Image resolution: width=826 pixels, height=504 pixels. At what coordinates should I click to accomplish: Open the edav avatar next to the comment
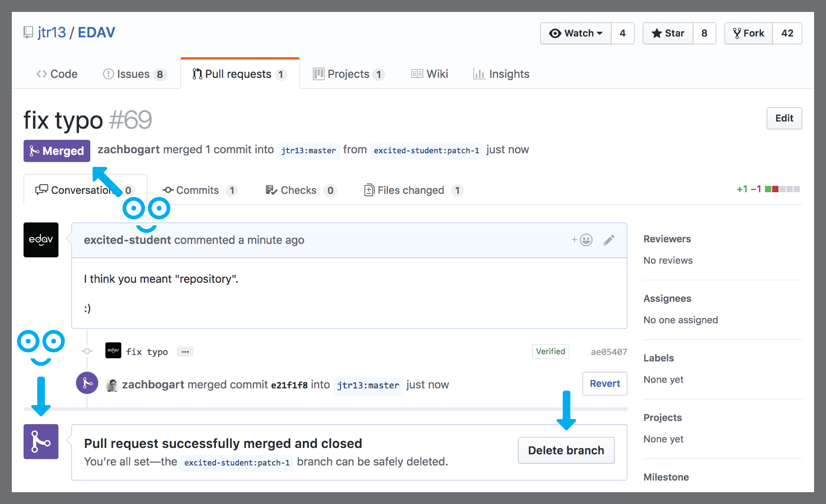[41, 240]
